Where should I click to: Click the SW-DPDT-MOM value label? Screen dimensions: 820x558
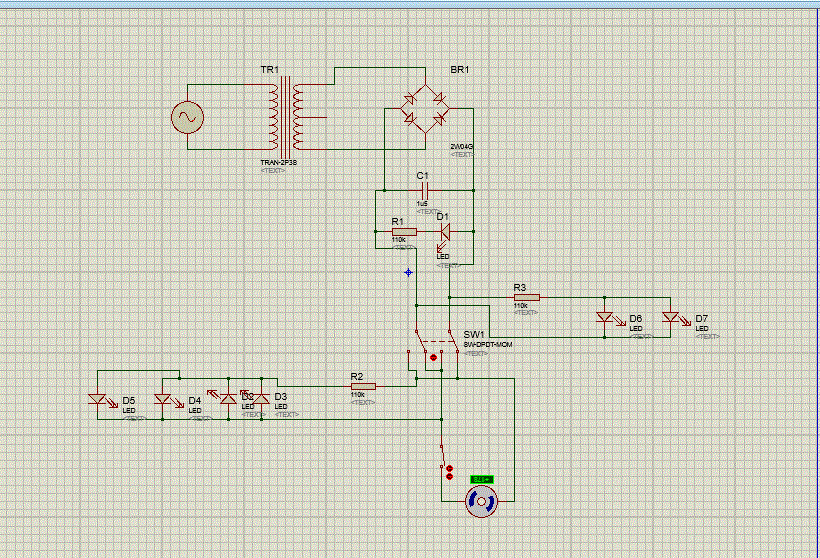pyautogui.click(x=488, y=345)
